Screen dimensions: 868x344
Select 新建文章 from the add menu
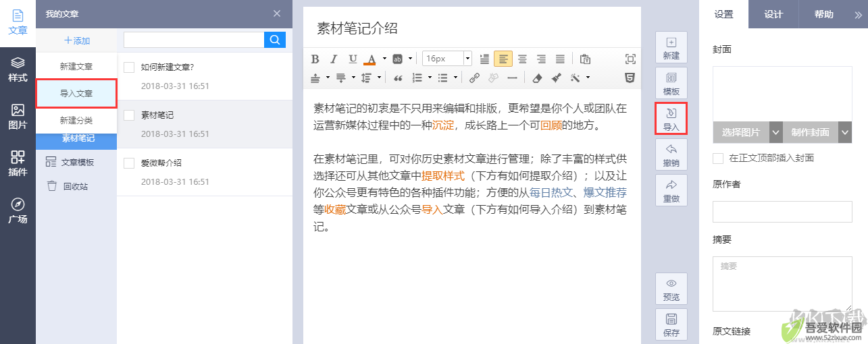(76, 67)
